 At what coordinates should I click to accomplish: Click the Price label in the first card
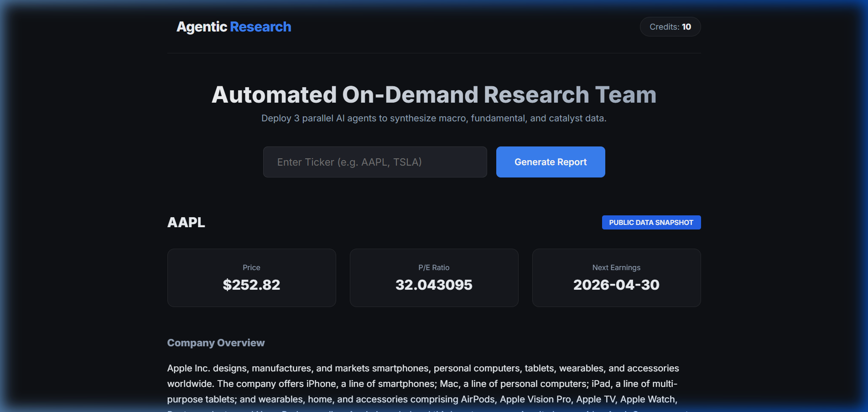coord(251,267)
